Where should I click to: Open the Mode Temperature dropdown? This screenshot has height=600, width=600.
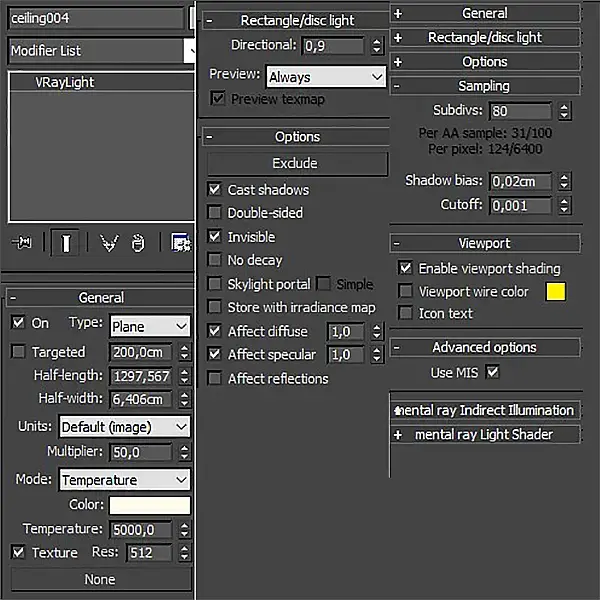(124, 480)
